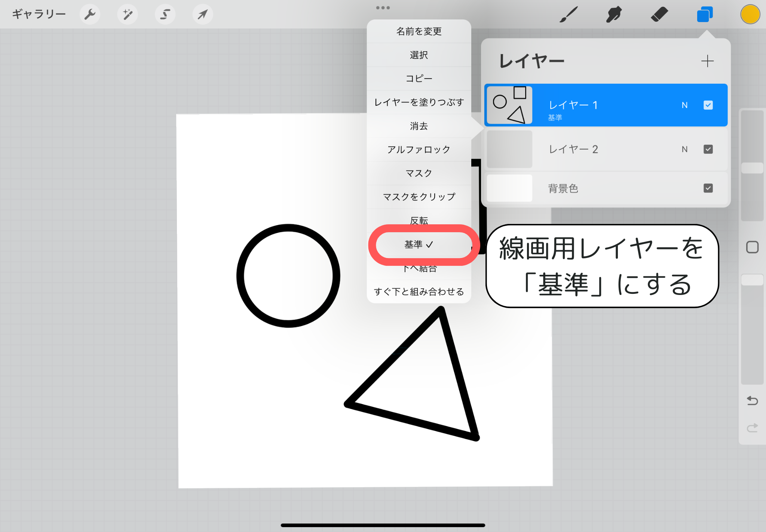The image size is (766, 532).
Task: Select the Selection S tool
Action: (x=165, y=15)
